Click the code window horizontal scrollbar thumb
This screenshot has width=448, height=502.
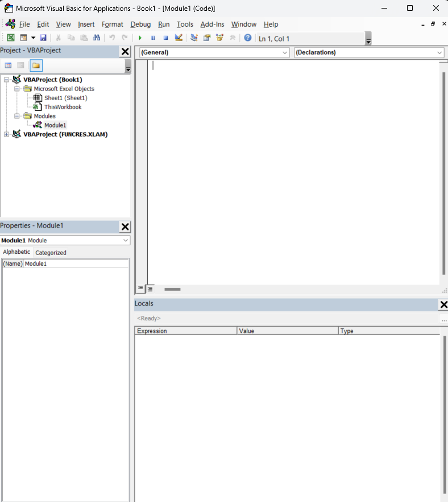(x=172, y=289)
